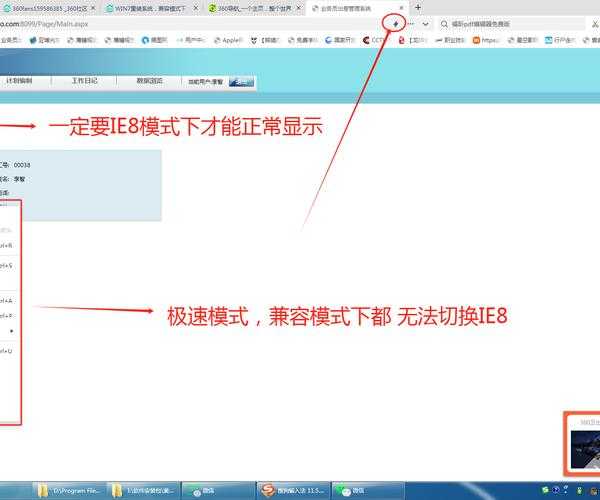600x500 pixels.
Task: Open a new tab with plus button
Action: [418, 7]
